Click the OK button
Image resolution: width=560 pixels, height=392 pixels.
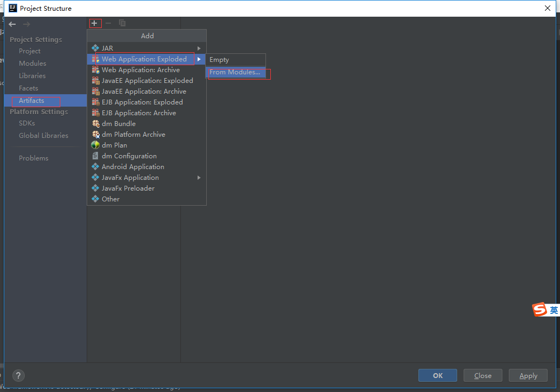tap(437, 376)
